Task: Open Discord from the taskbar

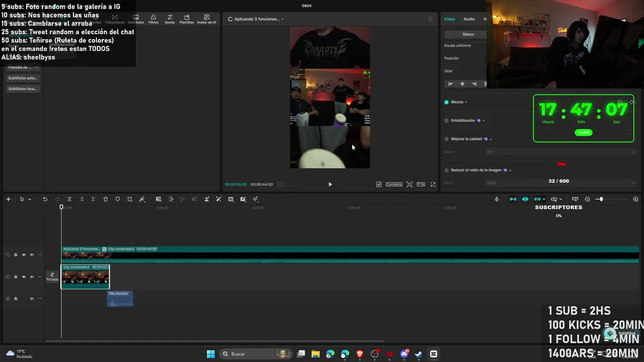Action: coord(404,354)
